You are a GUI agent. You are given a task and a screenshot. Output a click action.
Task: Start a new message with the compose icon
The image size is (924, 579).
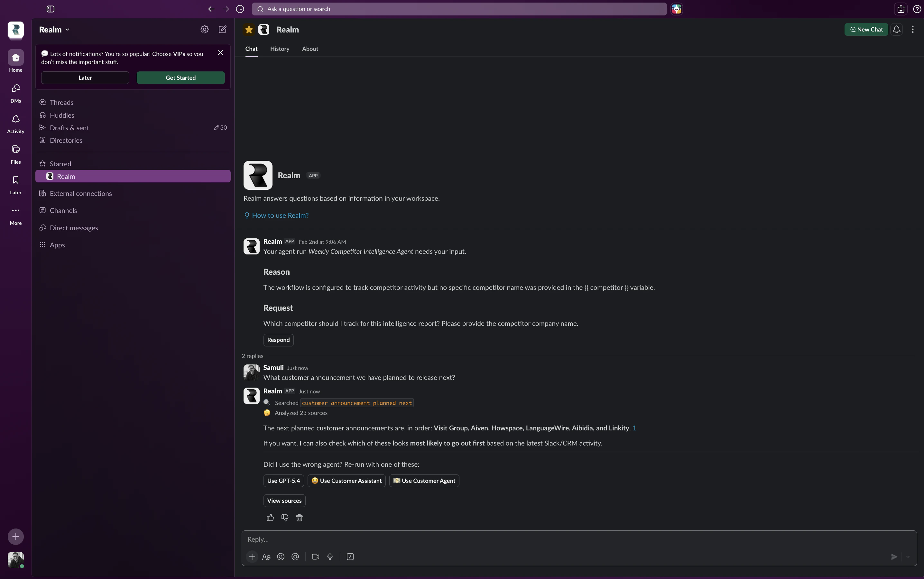point(223,29)
